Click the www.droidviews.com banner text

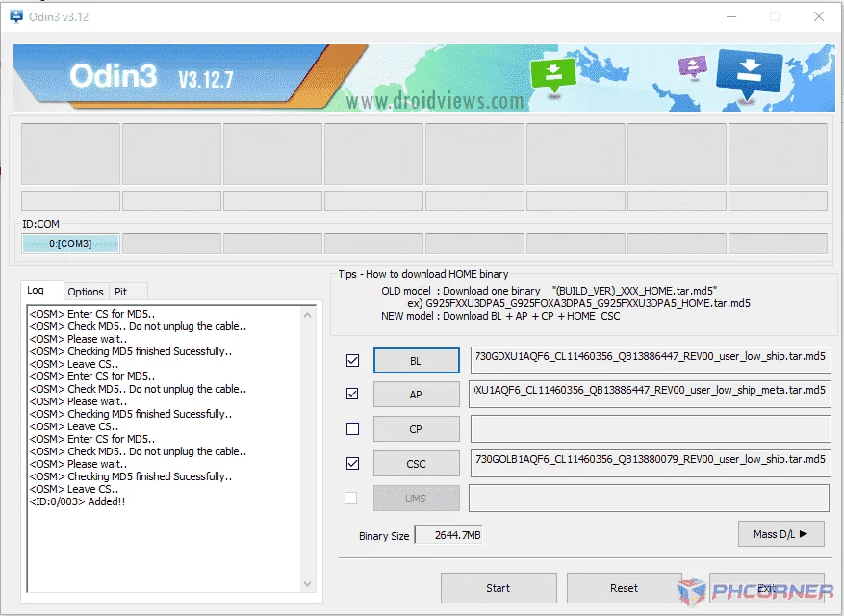coord(435,101)
